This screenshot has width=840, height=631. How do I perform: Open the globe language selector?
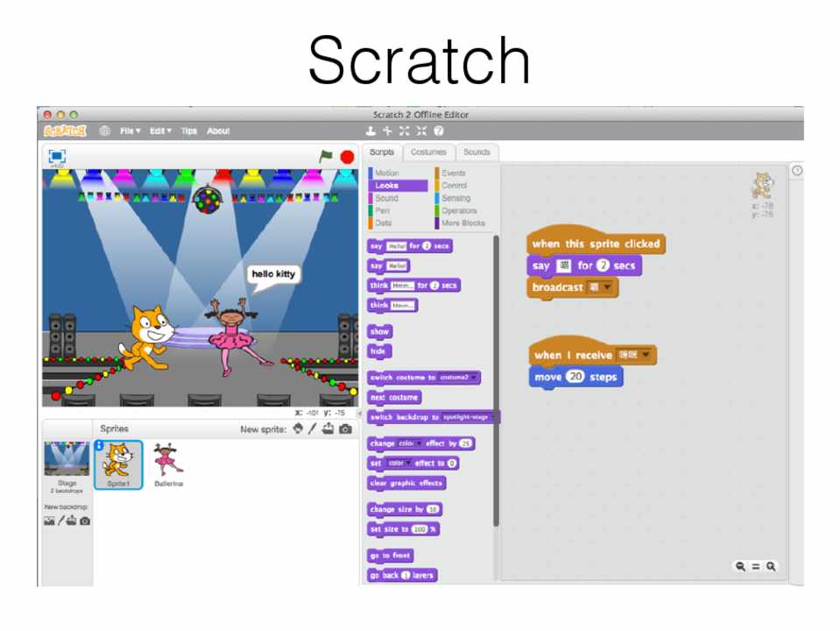point(104,131)
